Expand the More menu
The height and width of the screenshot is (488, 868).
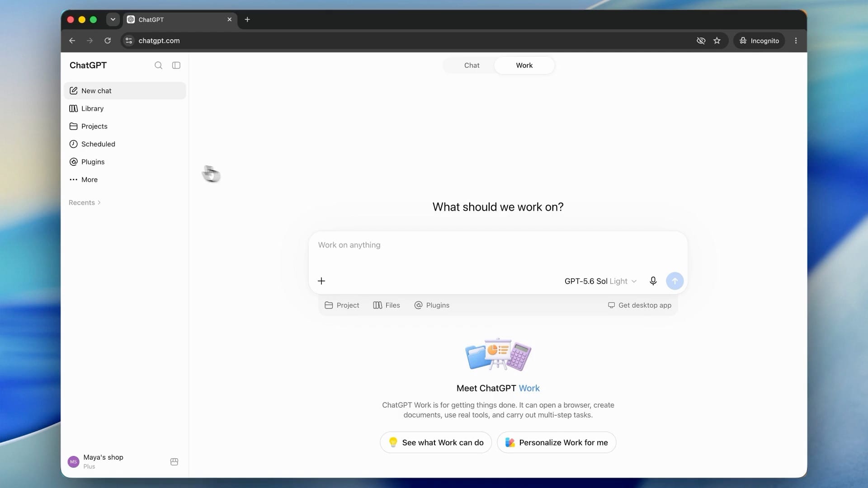[x=125, y=179]
